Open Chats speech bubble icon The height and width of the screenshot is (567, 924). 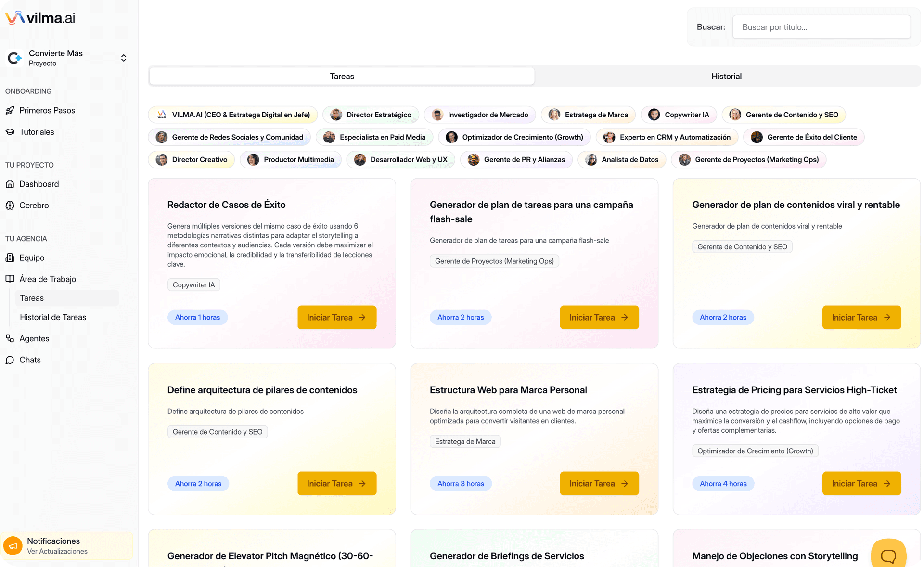[x=10, y=360]
